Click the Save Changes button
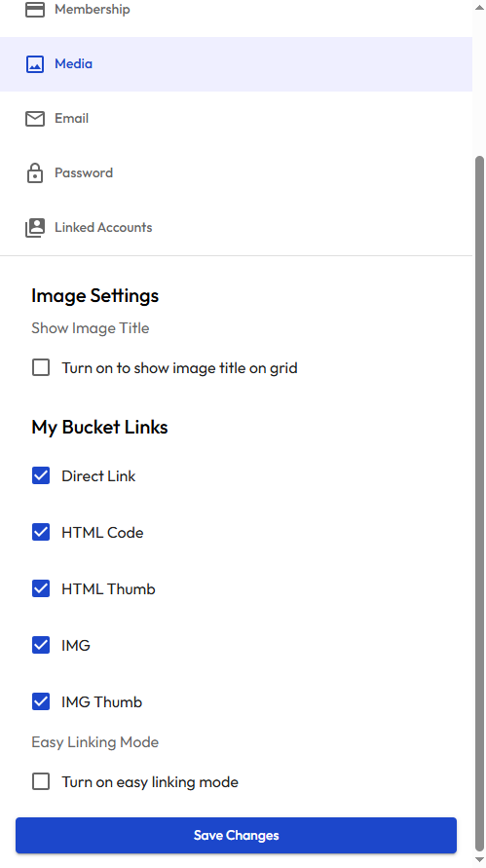The height and width of the screenshot is (868, 486). pyautogui.click(x=236, y=835)
